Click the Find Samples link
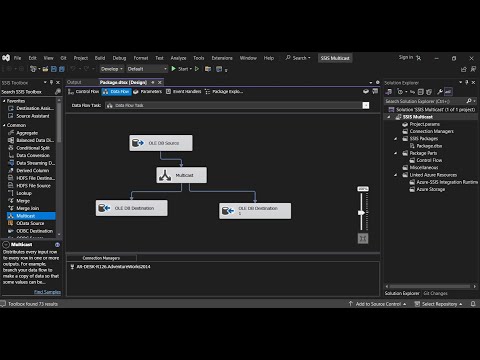This screenshot has height=360, width=480. pos(47,292)
